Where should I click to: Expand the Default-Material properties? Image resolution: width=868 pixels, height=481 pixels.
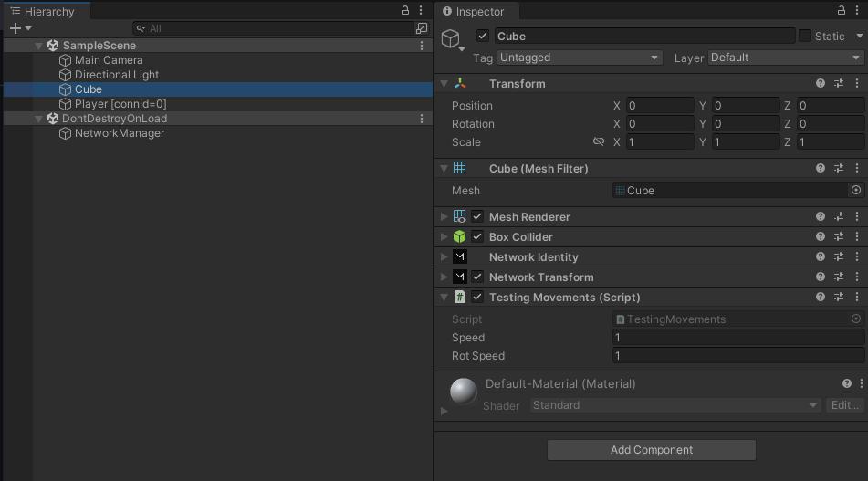tap(444, 411)
